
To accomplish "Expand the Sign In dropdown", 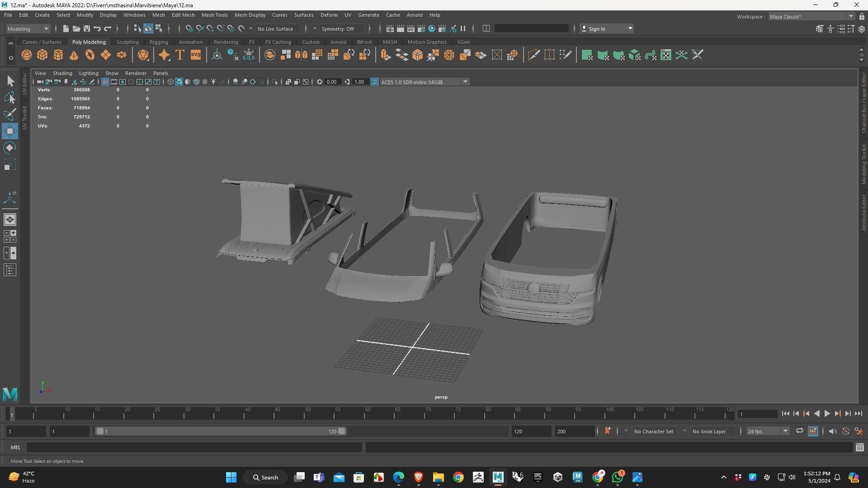I will [x=606, y=28].
